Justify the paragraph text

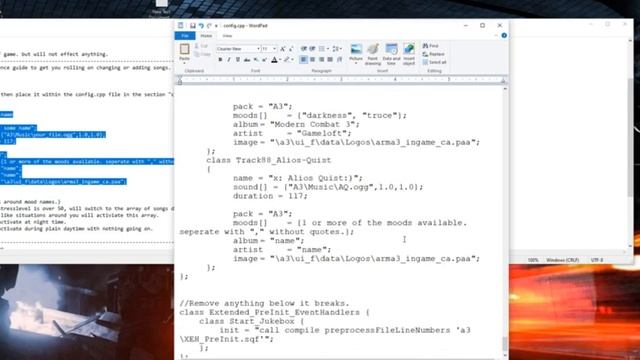330,60
